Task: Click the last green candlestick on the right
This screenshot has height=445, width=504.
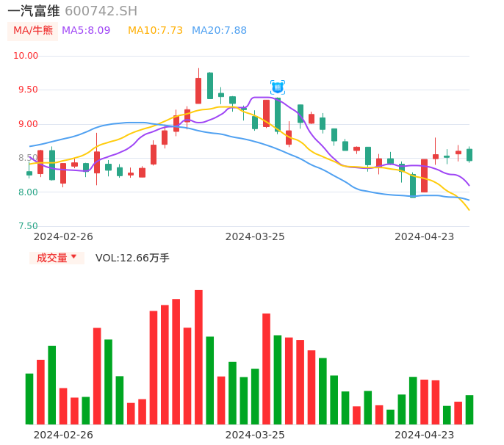Action: pos(469,155)
